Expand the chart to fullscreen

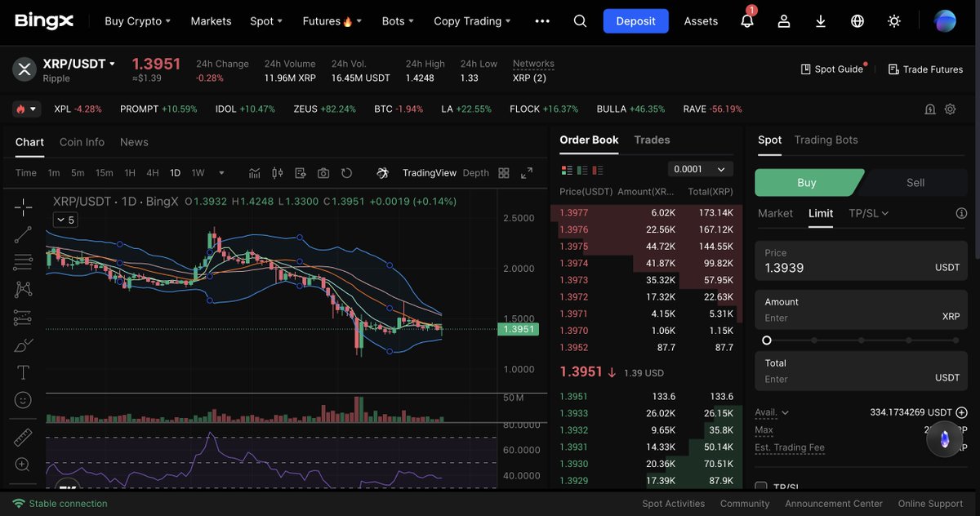click(x=527, y=173)
